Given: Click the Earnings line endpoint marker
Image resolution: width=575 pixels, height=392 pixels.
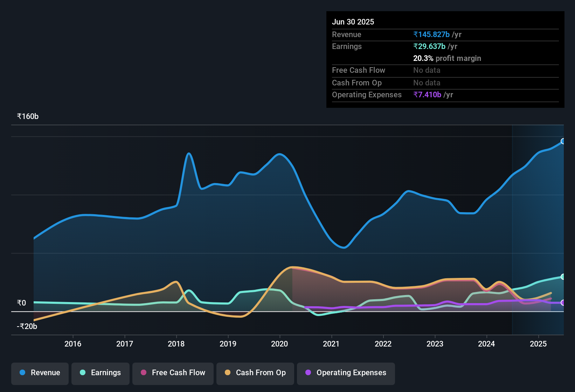Looking at the screenshot, I should [x=563, y=276].
